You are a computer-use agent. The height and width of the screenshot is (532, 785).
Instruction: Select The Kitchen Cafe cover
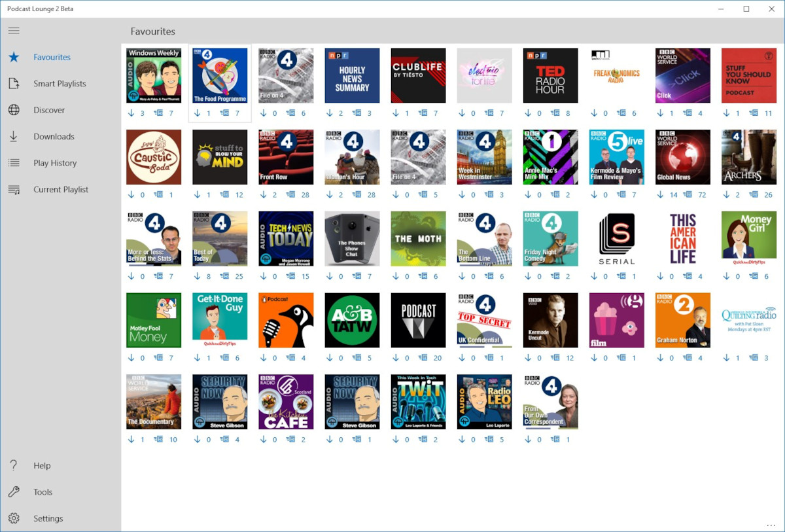point(286,402)
